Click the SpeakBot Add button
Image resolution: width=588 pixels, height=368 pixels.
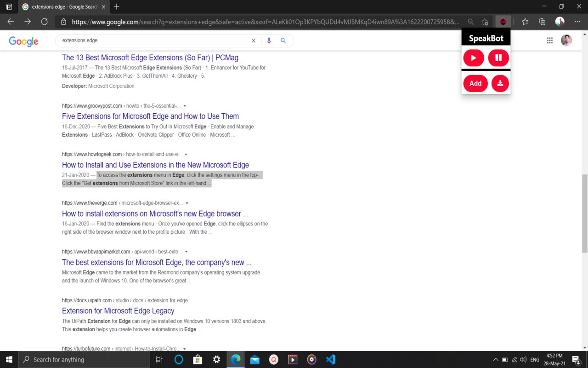475,83
